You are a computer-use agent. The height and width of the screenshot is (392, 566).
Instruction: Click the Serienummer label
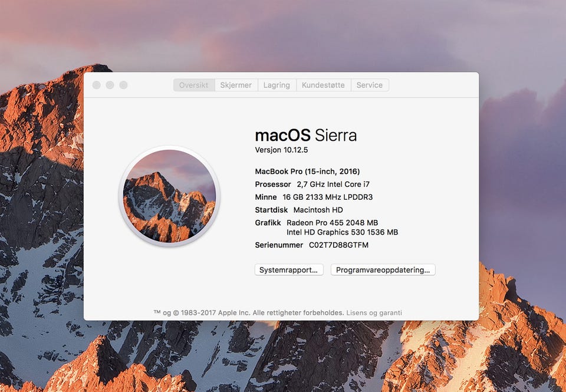coord(279,245)
